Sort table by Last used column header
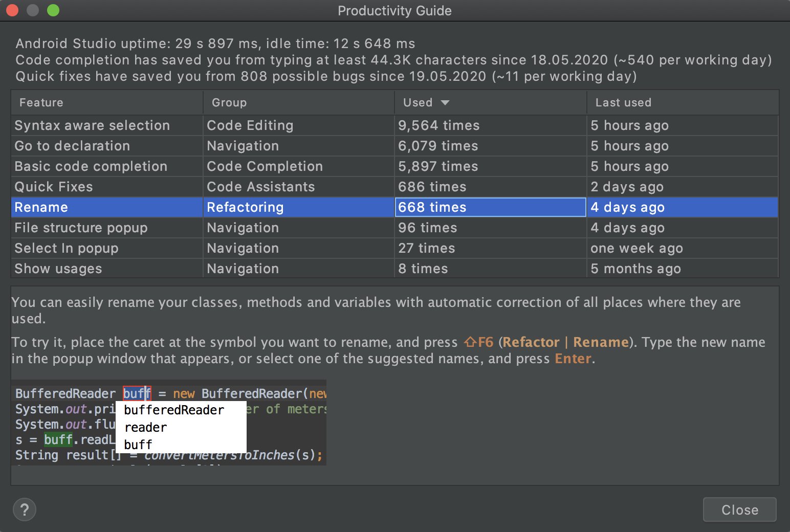This screenshot has height=532, width=790. pos(623,103)
